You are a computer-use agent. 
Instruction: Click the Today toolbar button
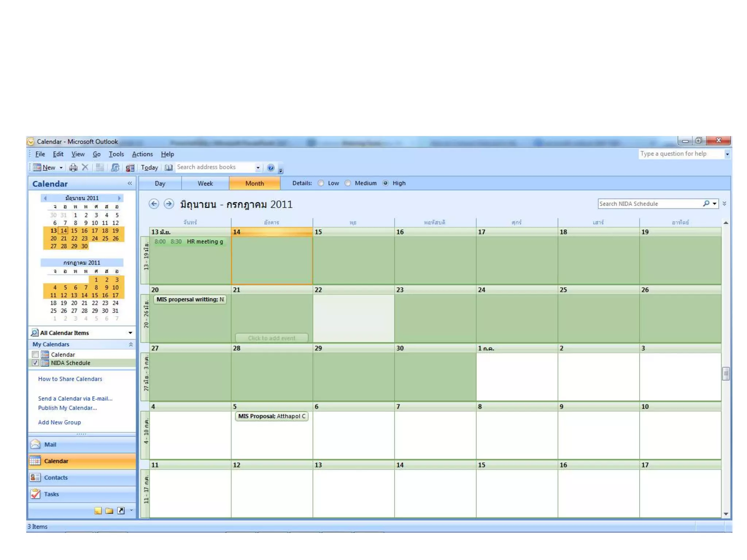150,167
